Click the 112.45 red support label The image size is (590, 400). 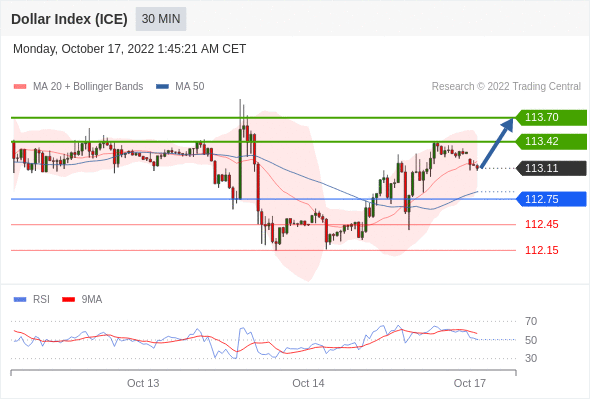pyautogui.click(x=542, y=225)
